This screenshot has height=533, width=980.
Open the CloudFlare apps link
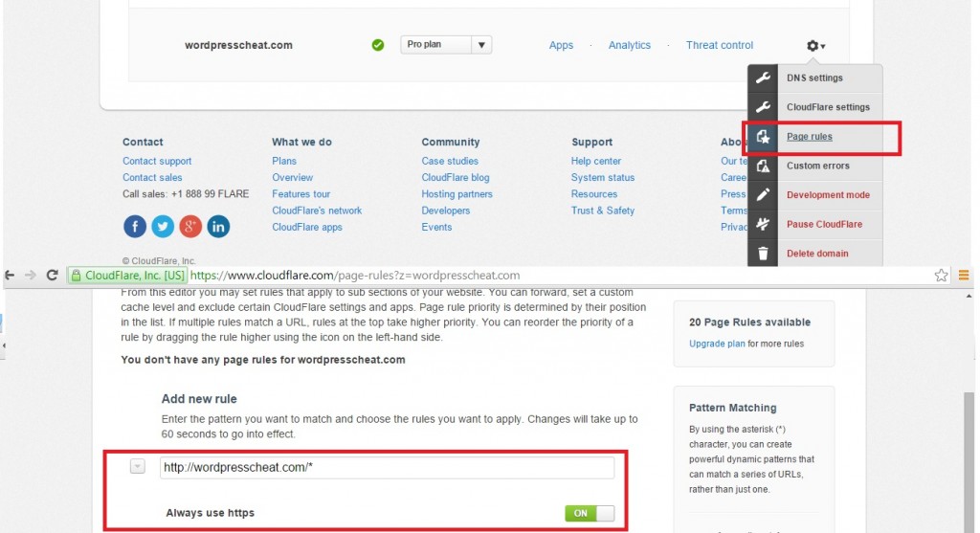coord(307,228)
